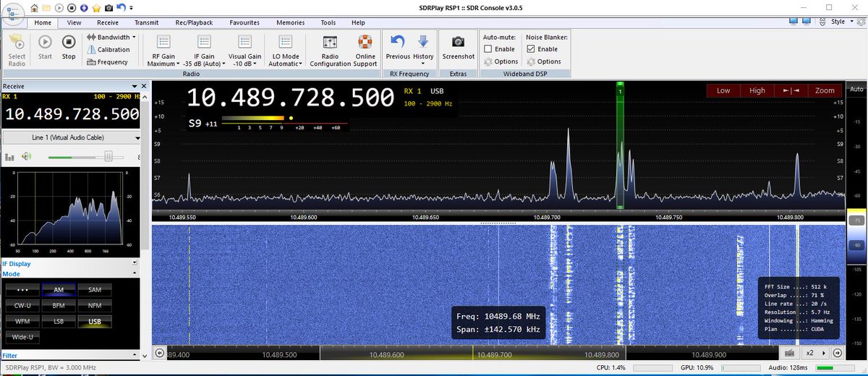Open Visual Gain -10 dB dropdown
Screen dimensions: 868x376
tap(244, 51)
